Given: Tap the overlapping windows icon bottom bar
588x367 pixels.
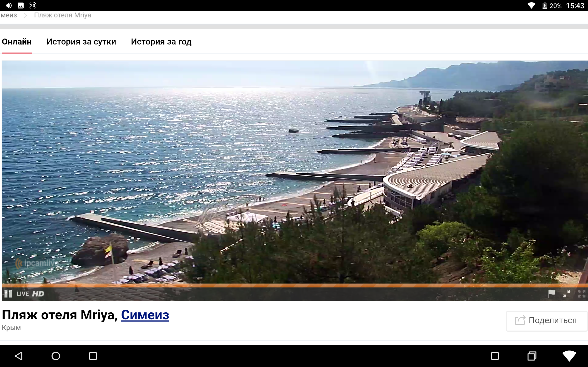Looking at the screenshot, I should pos(532,356).
